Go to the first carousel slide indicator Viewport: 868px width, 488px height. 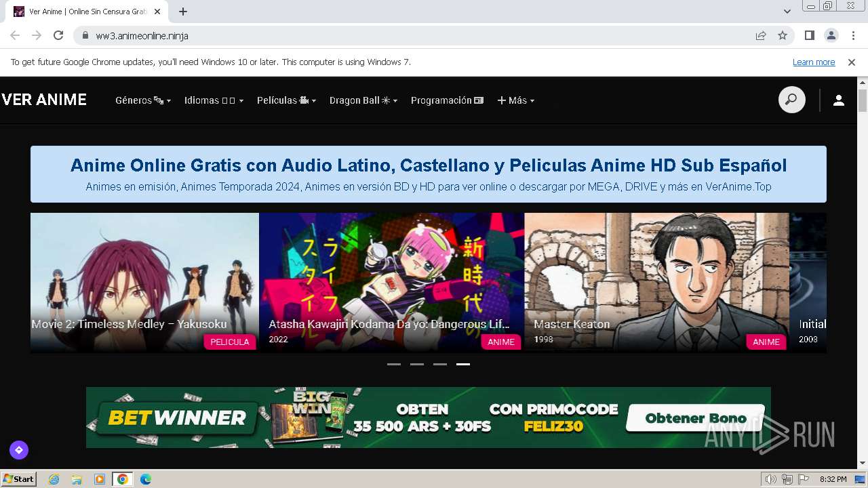click(394, 364)
